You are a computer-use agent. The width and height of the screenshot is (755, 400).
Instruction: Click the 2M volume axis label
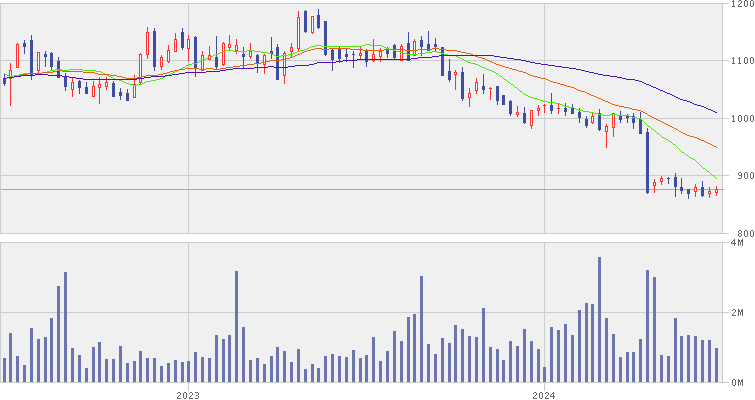tap(738, 313)
